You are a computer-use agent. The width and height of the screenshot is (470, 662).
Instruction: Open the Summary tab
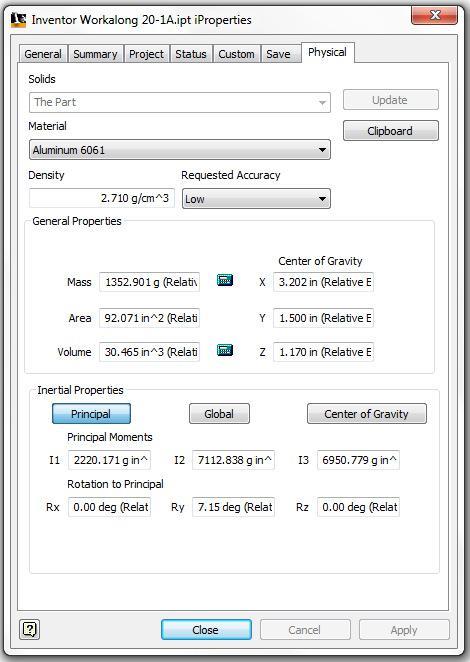(95, 54)
